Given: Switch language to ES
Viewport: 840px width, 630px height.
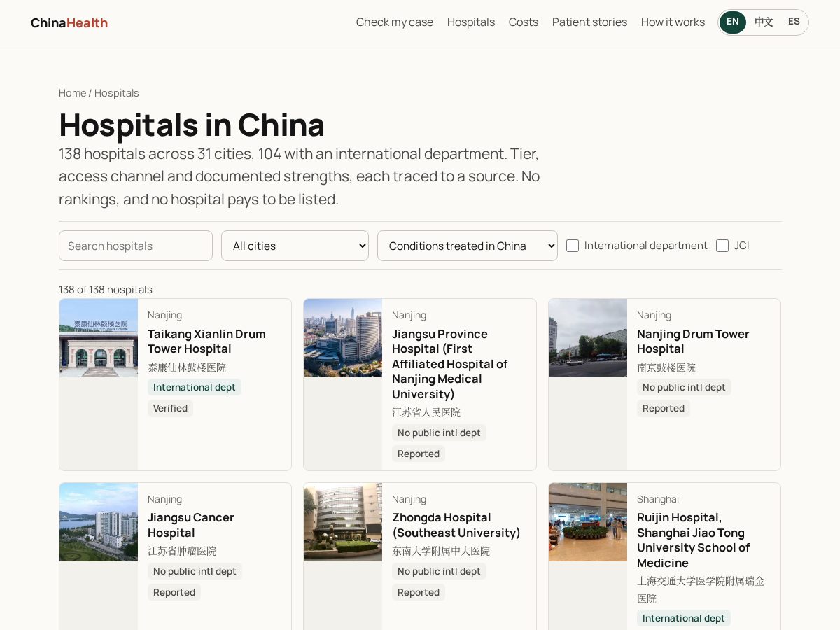Looking at the screenshot, I should click(x=794, y=22).
